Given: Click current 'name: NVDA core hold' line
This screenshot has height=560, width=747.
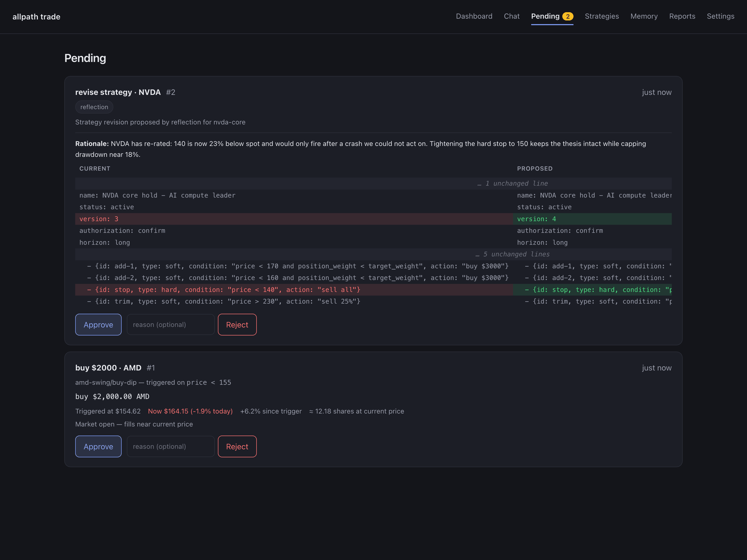Looking at the screenshot, I should click(x=294, y=195).
